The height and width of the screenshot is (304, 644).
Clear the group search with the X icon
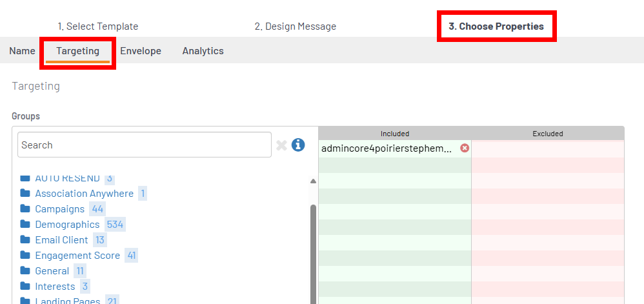pos(281,145)
